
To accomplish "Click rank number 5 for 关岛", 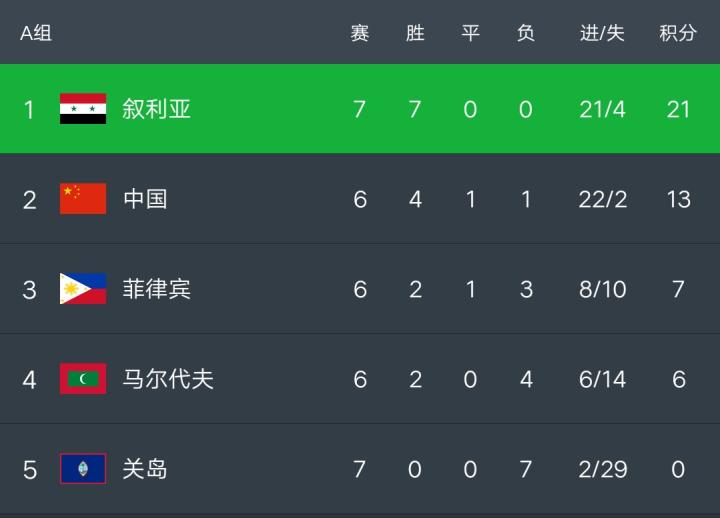I will tap(30, 469).
